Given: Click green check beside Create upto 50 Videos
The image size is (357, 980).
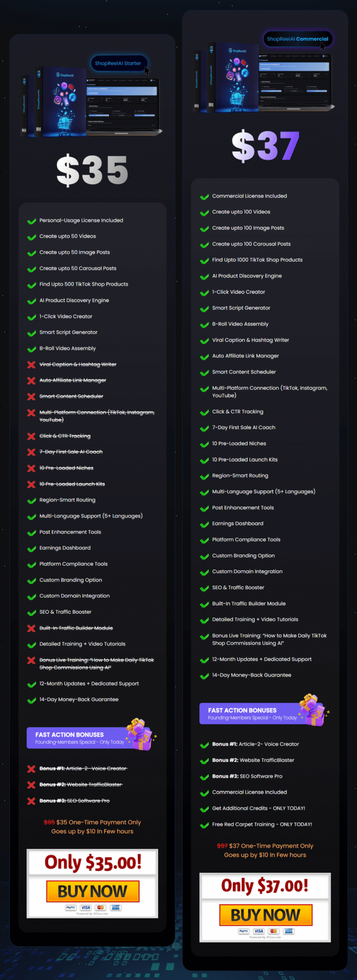Looking at the screenshot, I should pos(32,236).
